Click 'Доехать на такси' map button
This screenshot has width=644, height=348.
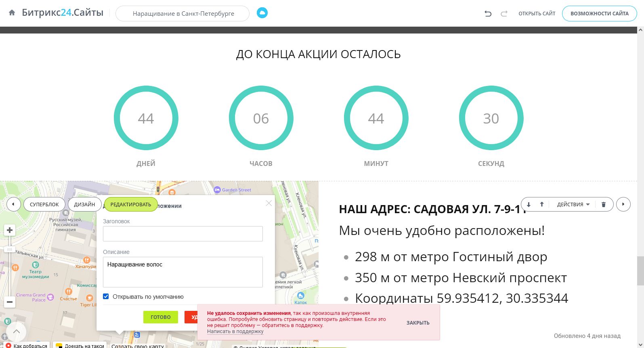(80, 346)
